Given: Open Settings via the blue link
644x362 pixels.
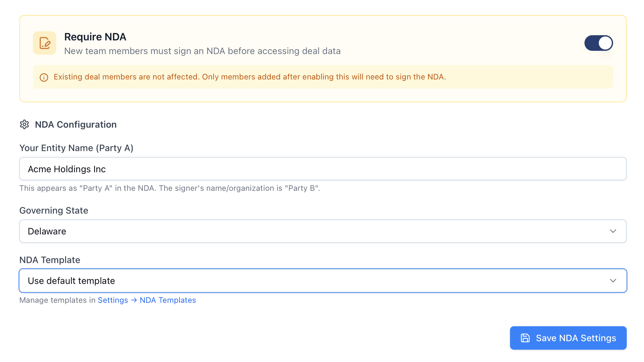Looking at the screenshot, I should (113, 300).
